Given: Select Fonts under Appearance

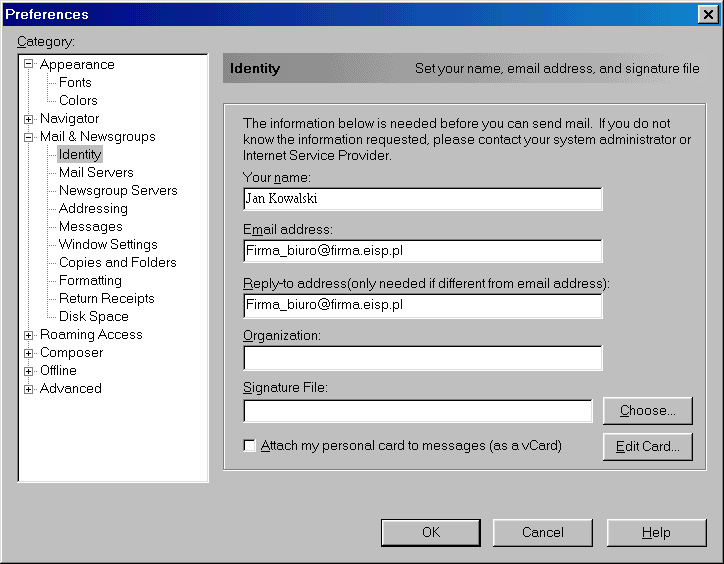Looking at the screenshot, I should [75, 83].
